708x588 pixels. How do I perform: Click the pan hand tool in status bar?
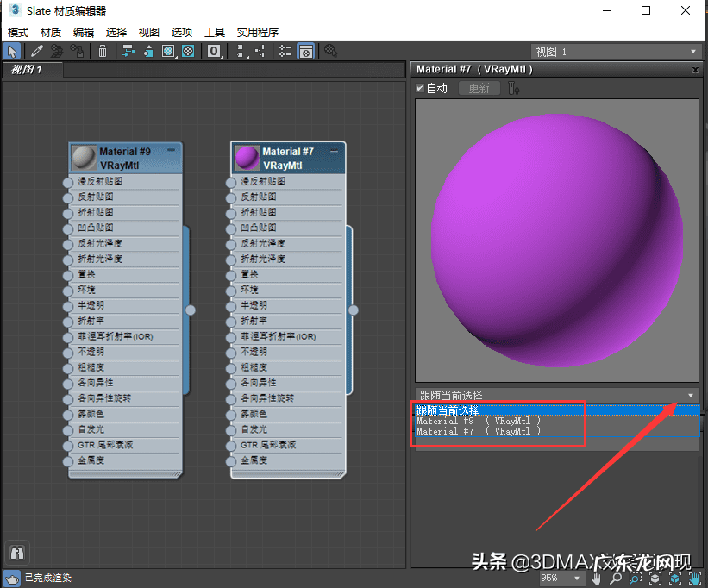pyautogui.click(x=597, y=578)
